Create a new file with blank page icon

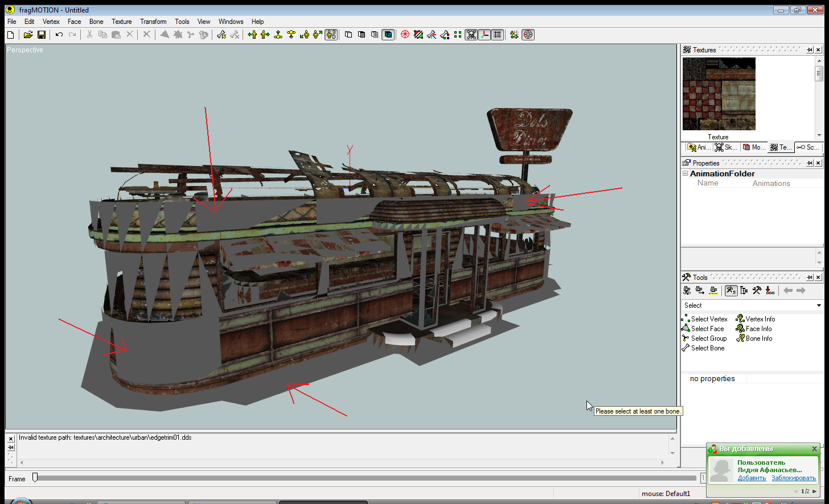[10, 35]
